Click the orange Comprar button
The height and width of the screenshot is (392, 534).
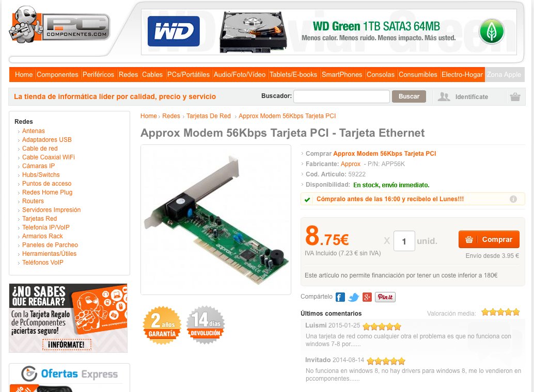click(489, 239)
